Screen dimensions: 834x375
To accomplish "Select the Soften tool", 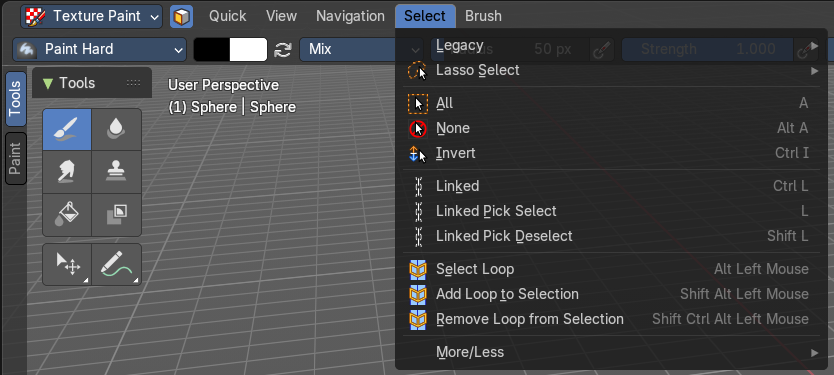I will [116, 129].
